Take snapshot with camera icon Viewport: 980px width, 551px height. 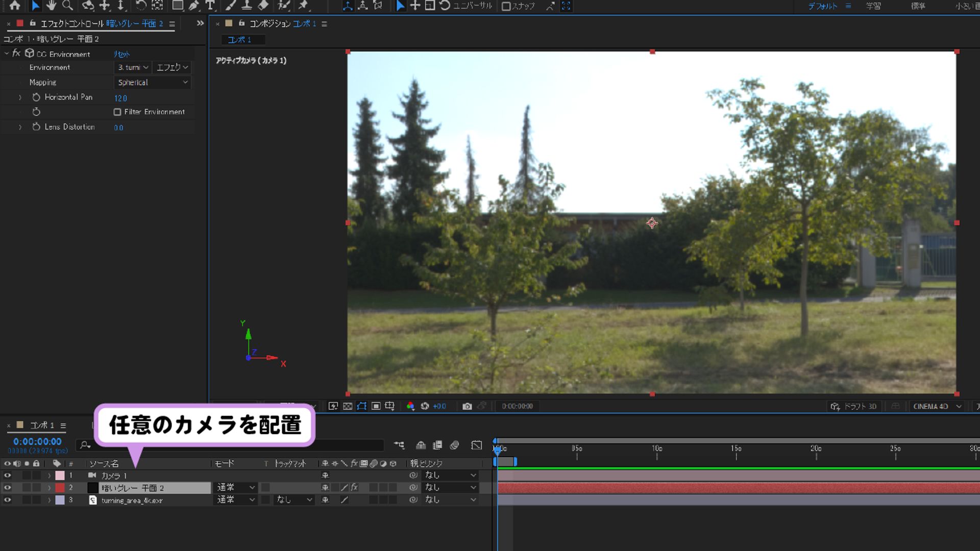pos(467,406)
